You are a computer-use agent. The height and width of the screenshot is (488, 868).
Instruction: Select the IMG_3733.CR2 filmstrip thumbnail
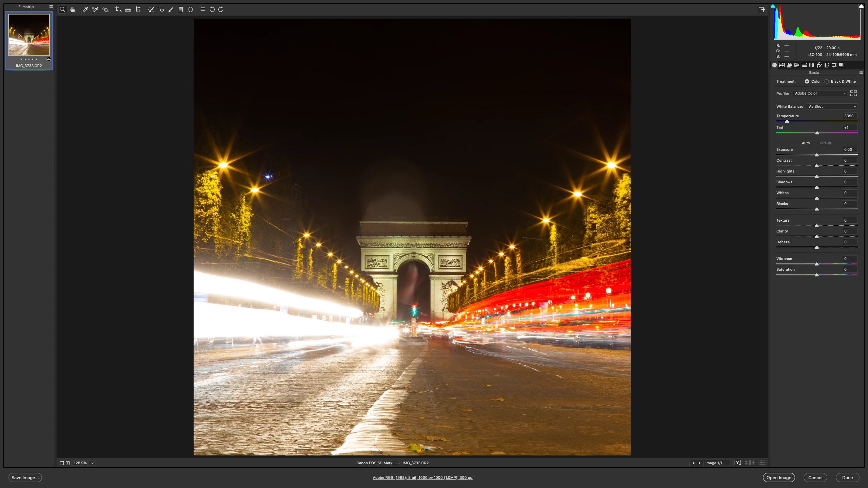pos(29,35)
